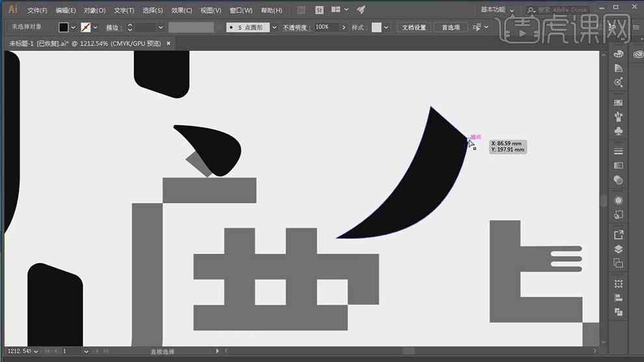Expand the fill color dropdown arrow
644x362 pixels.
pyautogui.click(x=73, y=27)
